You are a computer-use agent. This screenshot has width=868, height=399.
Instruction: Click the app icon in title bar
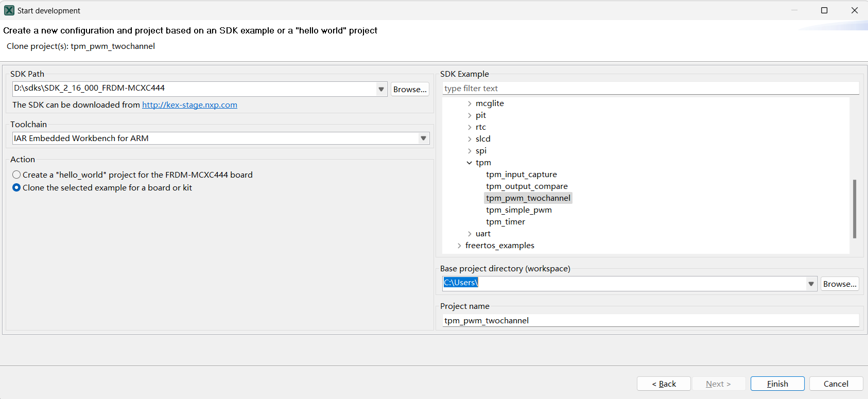[x=9, y=10]
